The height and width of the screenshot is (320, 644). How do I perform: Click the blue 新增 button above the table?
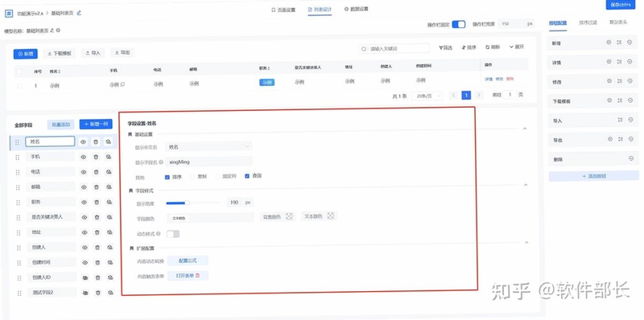pyautogui.click(x=26, y=54)
